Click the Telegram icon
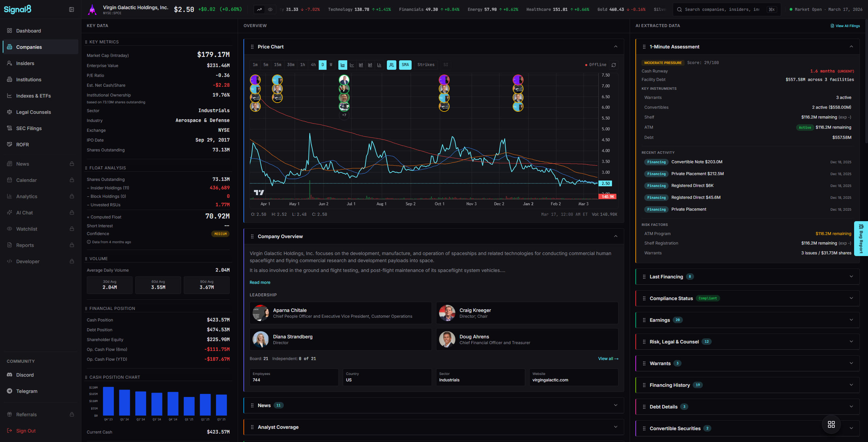 tap(9, 391)
